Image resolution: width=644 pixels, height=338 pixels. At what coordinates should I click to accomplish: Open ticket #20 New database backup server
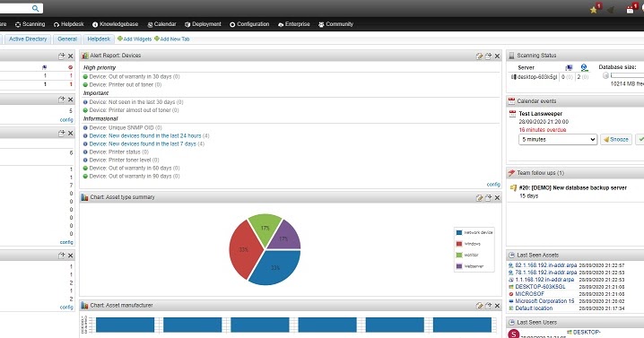(572, 187)
